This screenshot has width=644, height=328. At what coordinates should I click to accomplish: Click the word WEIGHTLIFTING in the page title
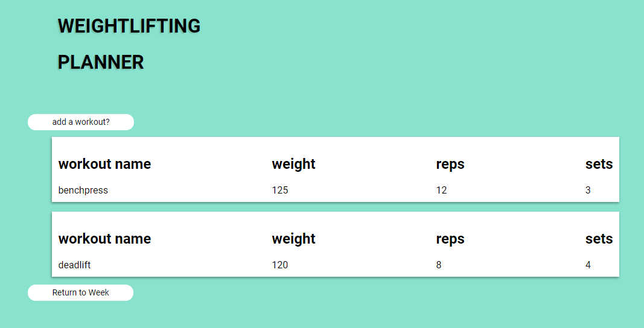129,26
